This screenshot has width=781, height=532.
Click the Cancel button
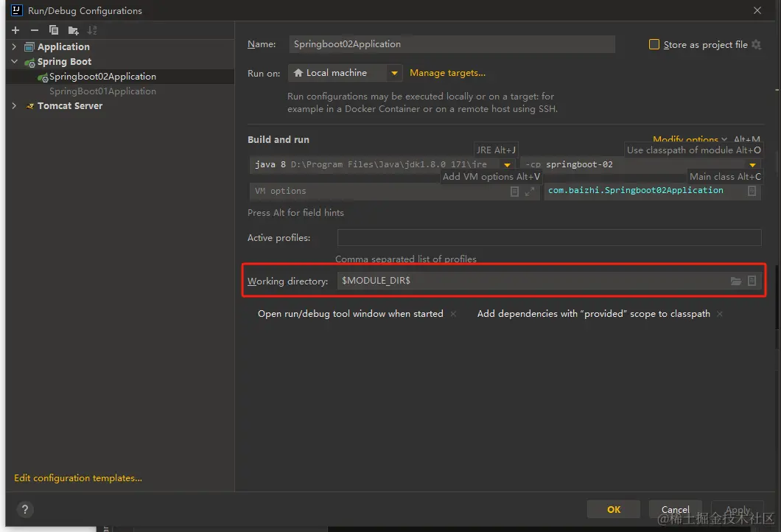[676, 509]
